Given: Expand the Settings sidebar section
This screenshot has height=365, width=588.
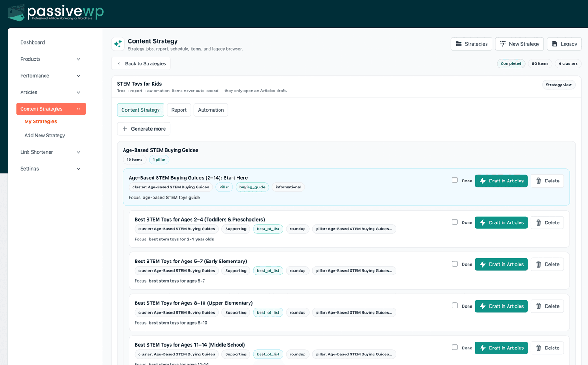Looking at the screenshot, I should tap(51, 168).
